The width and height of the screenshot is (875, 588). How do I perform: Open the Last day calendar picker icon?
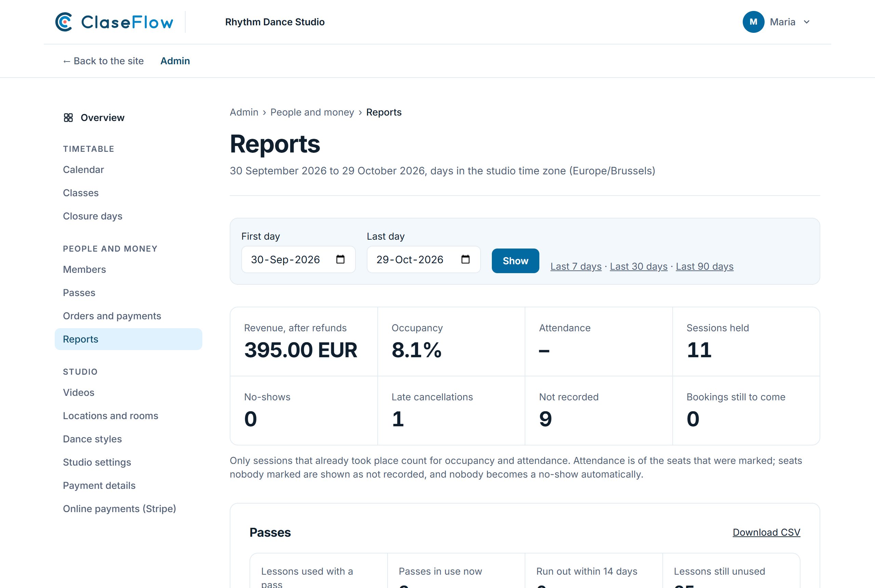click(x=465, y=259)
